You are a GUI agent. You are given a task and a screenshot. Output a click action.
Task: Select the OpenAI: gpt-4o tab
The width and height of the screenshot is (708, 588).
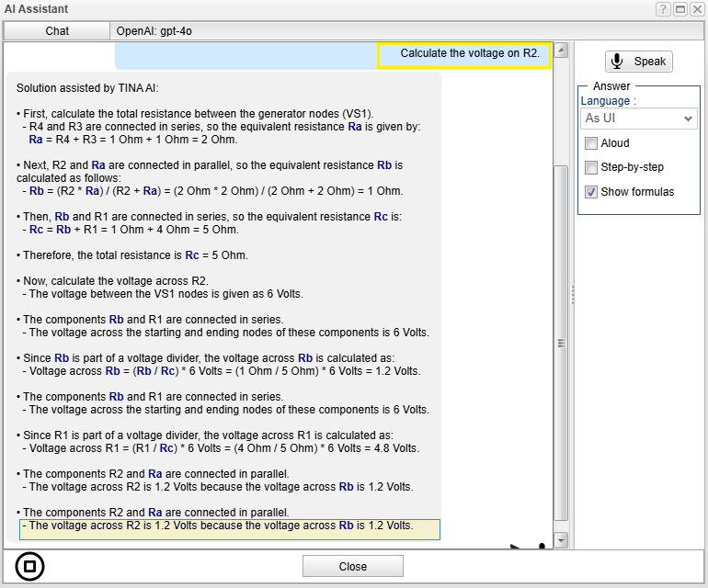point(154,31)
